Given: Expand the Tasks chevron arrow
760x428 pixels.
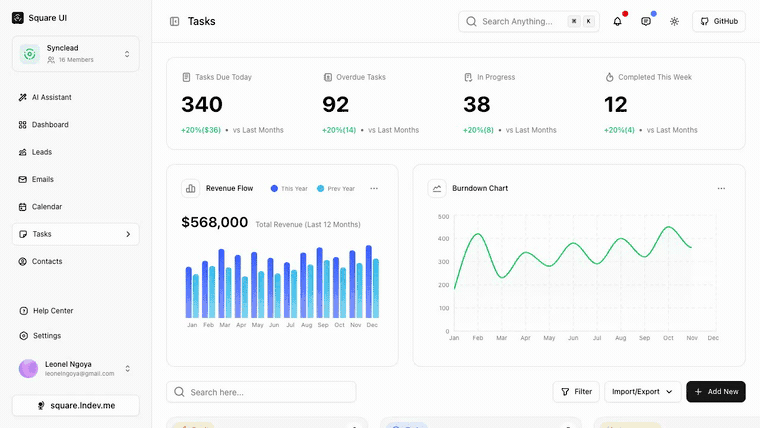Looking at the screenshot, I should [x=128, y=234].
